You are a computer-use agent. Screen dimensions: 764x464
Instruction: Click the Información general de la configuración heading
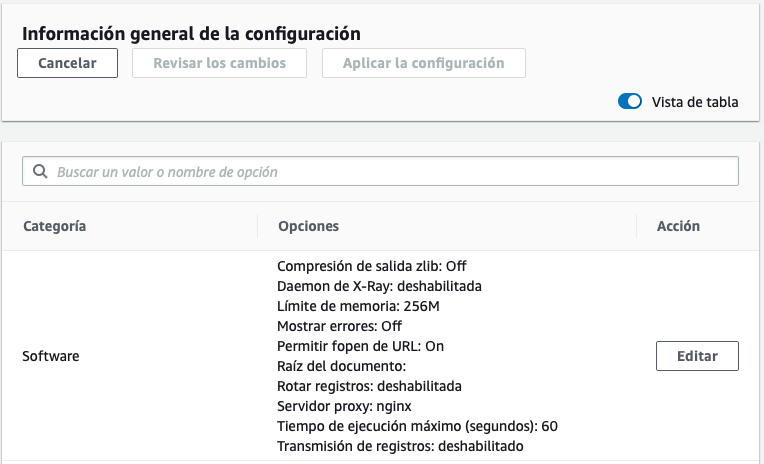[x=191, y=34]
